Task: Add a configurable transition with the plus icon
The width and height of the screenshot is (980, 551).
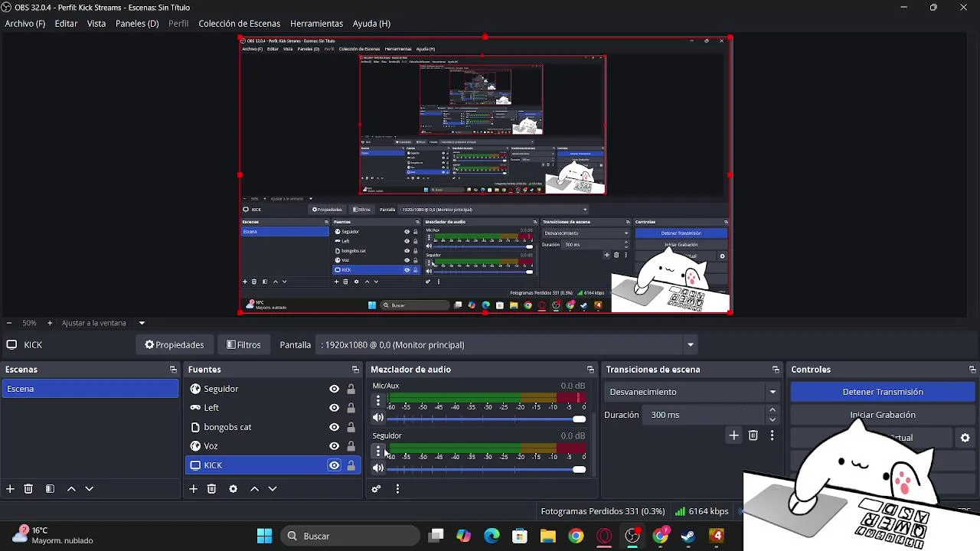Action: (733, 435)
